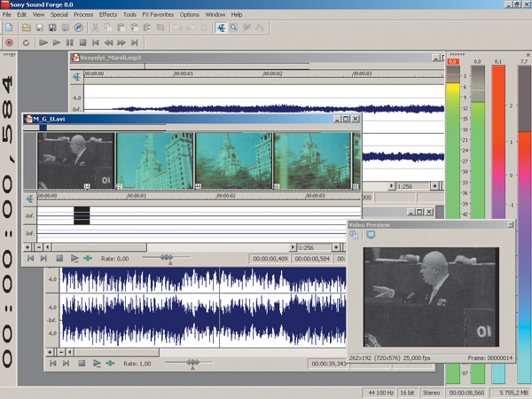This screenshot has height=399, width=532.
Task: Click Forward in the main transport bar
Action: click(121, 43)
